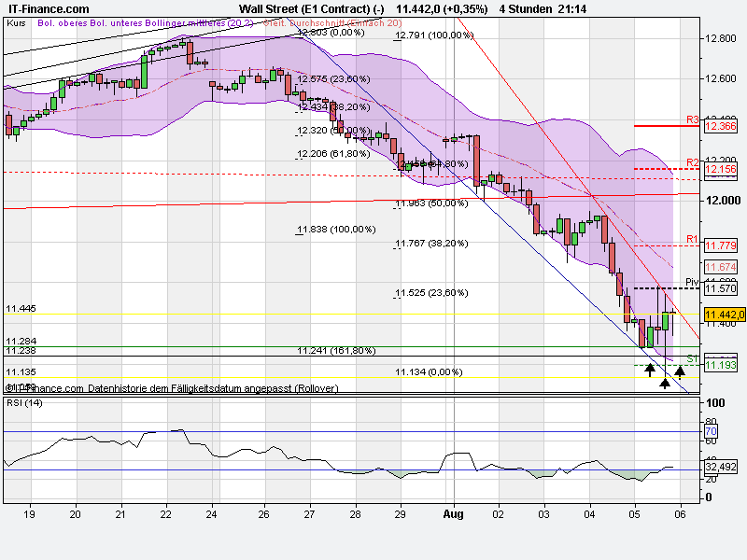Click the 11.284 support line label

pyautogui.click(x=21, y=342)
